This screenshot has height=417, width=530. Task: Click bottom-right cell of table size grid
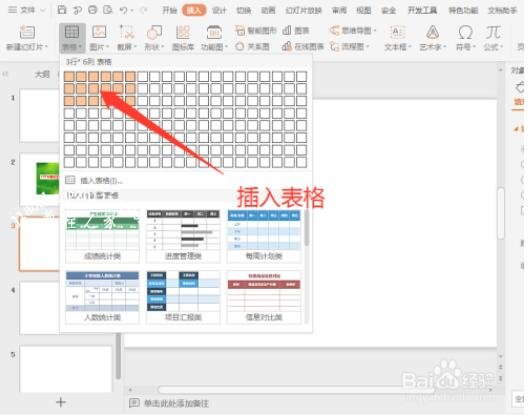click(302, 162)
